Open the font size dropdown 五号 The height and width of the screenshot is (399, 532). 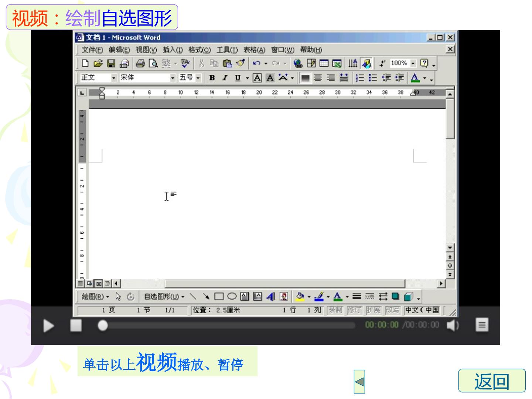[x=198, y=78]
